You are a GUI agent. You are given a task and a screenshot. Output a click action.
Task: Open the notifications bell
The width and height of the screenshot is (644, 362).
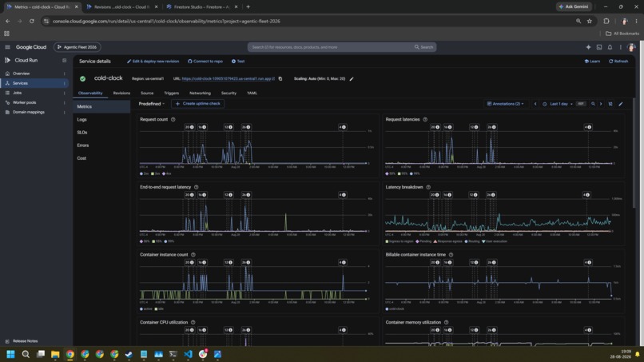click(x=610, y=47)
